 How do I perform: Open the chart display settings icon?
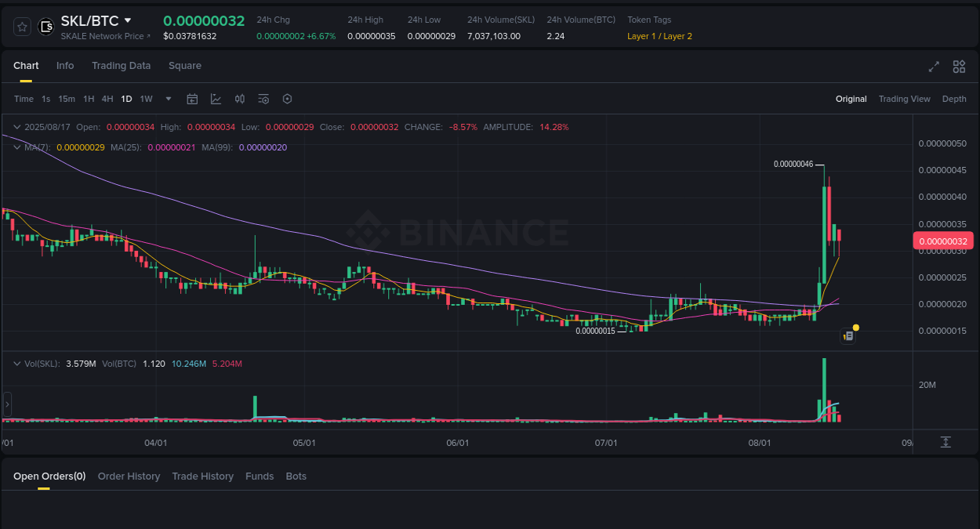(263, 99)
